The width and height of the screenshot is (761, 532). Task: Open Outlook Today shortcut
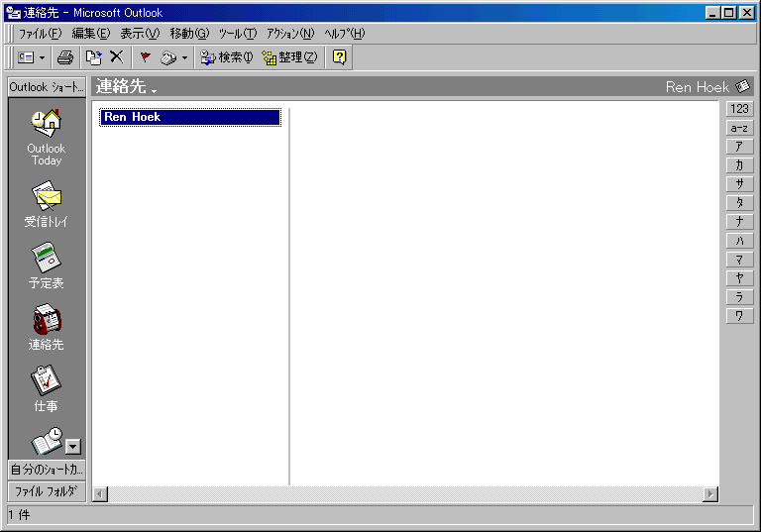click(46, 136)
